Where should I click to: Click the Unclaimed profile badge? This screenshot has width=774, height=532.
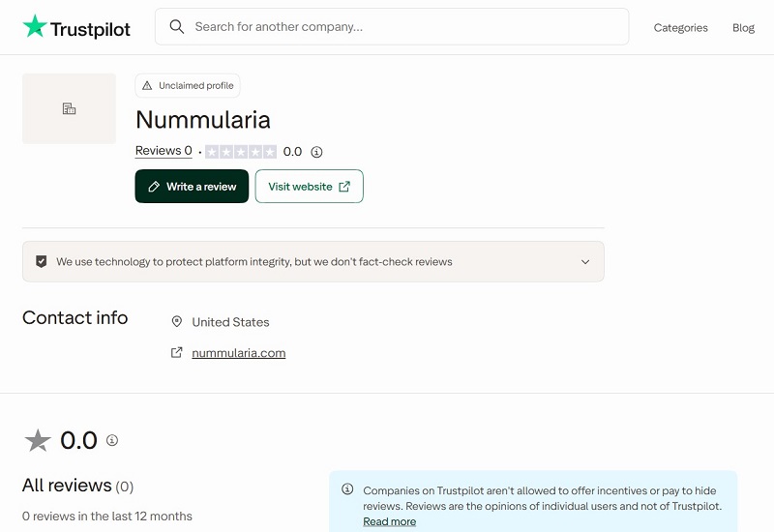188,85
